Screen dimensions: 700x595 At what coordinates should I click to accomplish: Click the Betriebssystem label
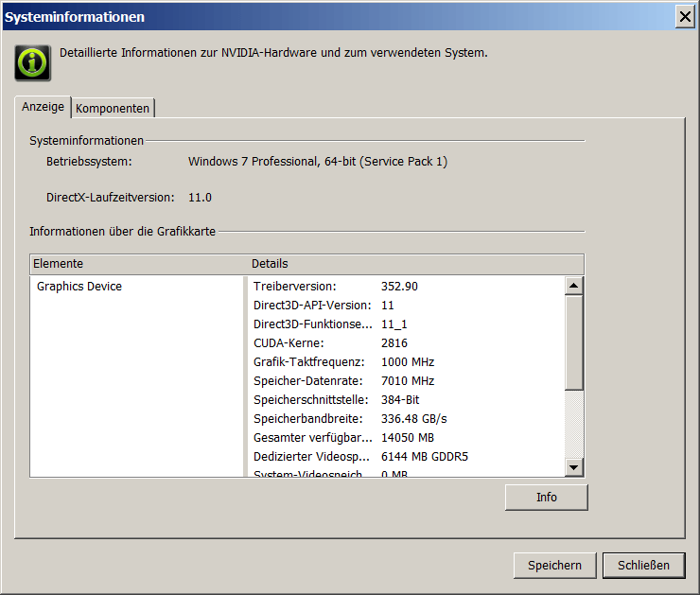coord(89,162)
